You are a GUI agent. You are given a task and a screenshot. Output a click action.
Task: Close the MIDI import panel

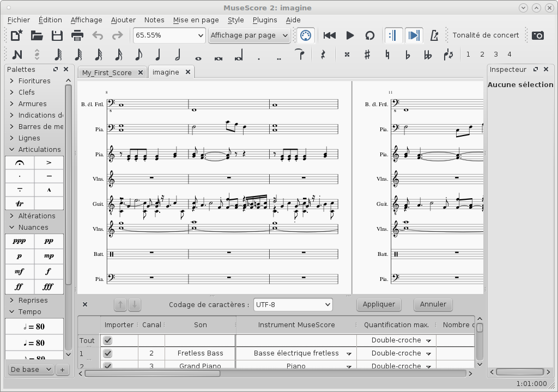coord(84,304)
